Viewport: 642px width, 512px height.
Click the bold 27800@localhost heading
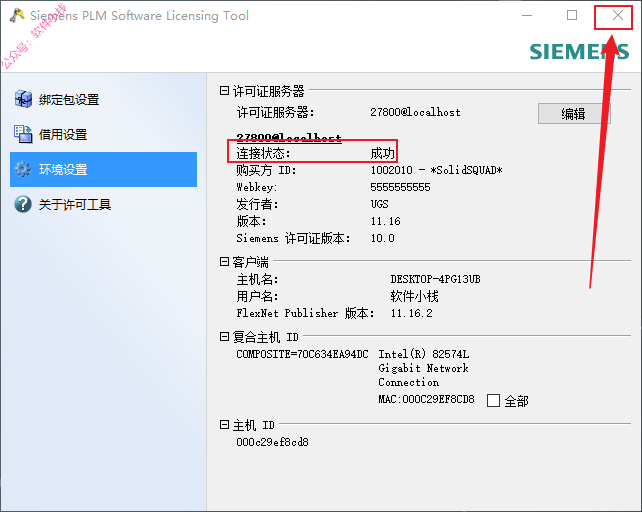(x=289, y=137)
